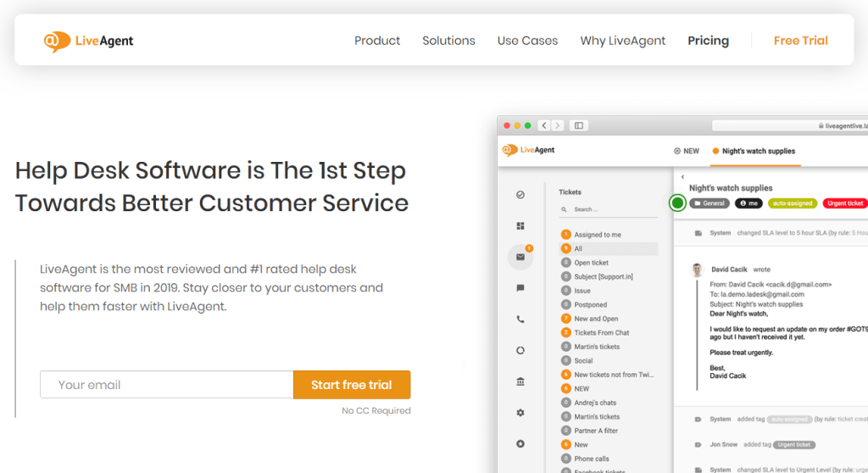Open the Why LiveAgent menu
Image resolution: width=868 pixels, height=473 pixels.
click(x=622, y=41)
